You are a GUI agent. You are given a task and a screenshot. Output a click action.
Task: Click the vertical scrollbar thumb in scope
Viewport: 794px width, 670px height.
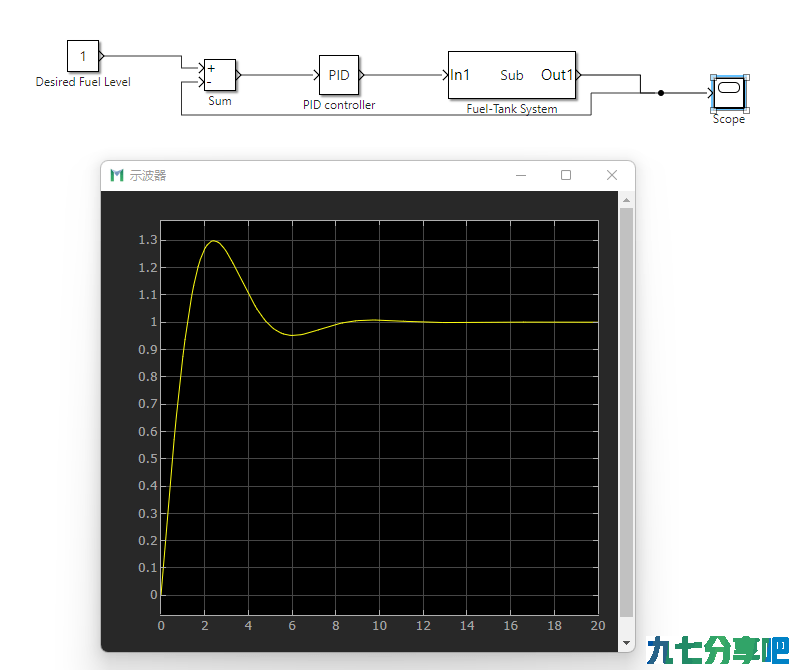pos(626,412)
